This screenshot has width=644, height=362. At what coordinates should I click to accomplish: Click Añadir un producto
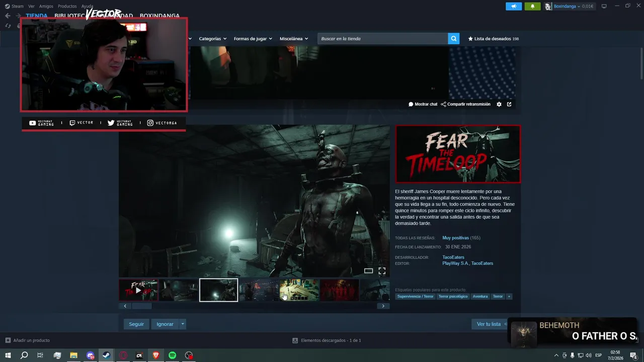(x=31, y=340)
